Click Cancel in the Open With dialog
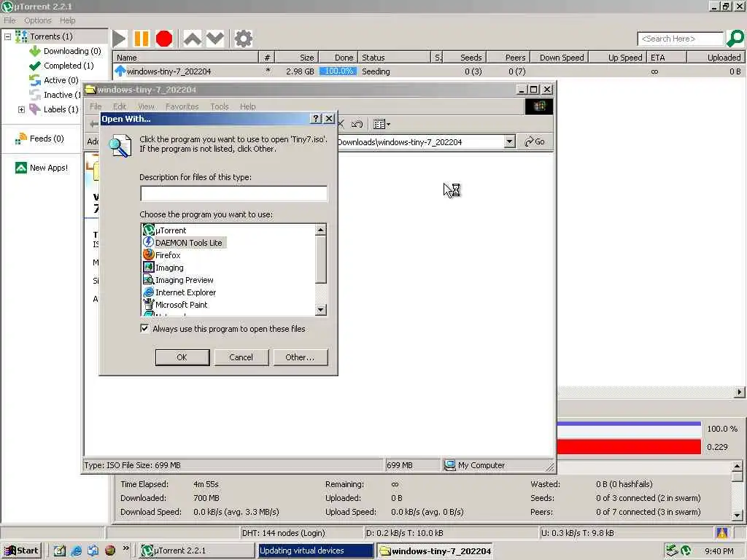 pos(241,357)
